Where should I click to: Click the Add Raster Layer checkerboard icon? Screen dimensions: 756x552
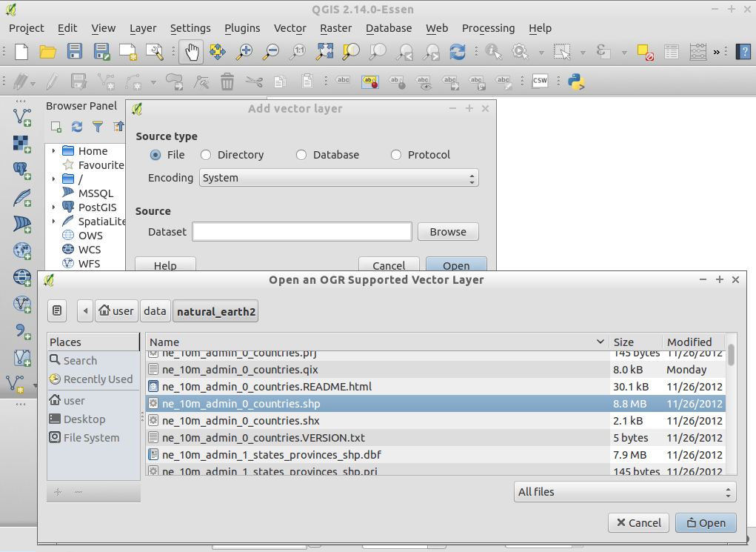click(x=22, y=144)
